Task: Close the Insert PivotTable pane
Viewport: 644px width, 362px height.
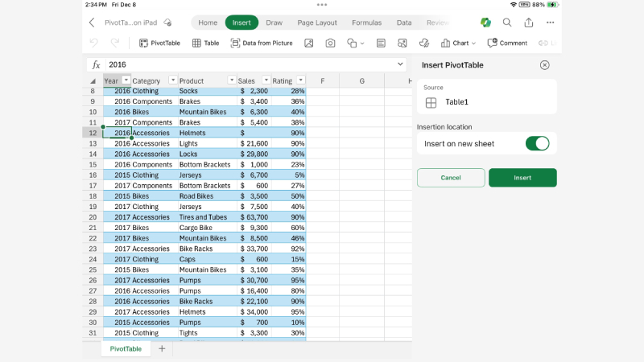Action: click(545, 65)
